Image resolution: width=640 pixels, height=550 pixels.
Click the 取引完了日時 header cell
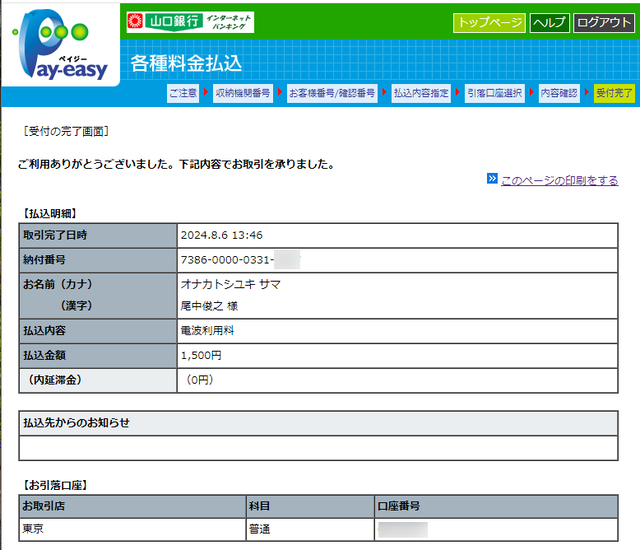click(x=98, y=235)
